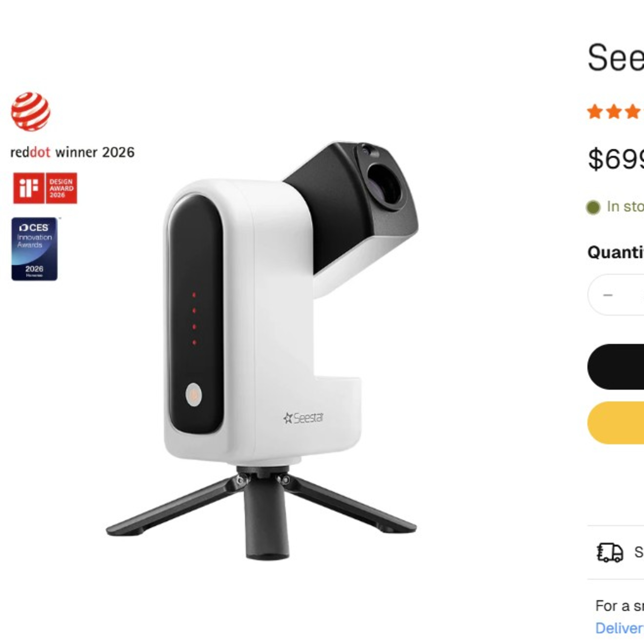Click the red iF logo square

[x=29, y=188]
